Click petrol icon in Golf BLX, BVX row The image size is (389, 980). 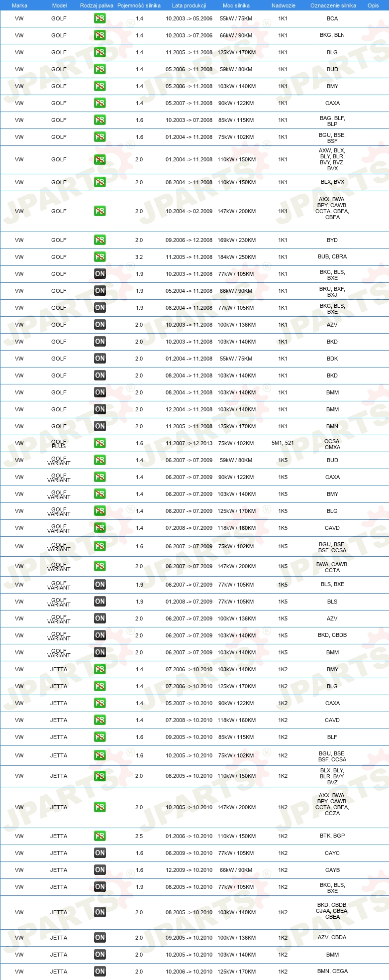point(100,182)
